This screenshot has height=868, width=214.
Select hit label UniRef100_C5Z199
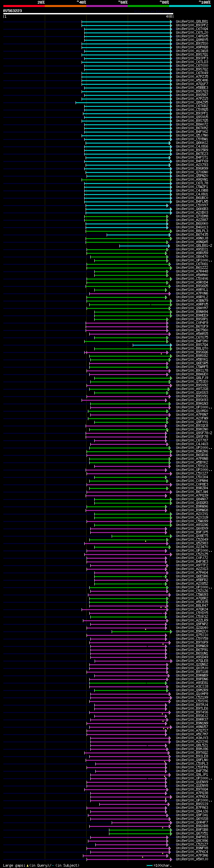192,697
